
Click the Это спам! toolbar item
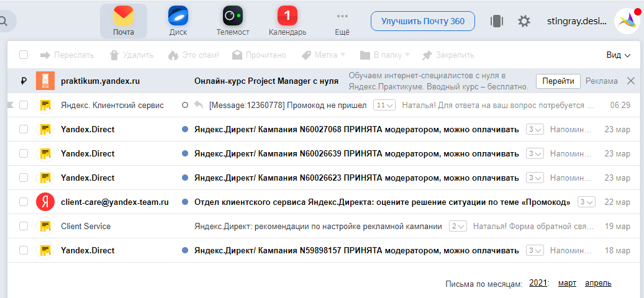click(x=193, y=55)
